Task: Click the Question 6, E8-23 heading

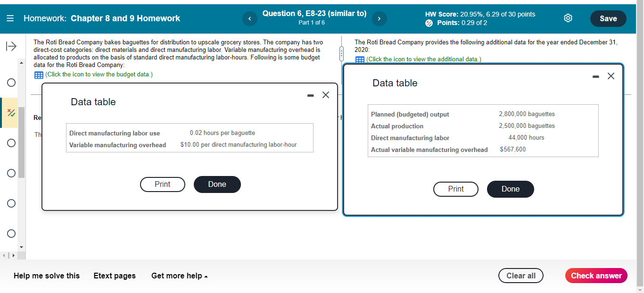Action: 314,14
